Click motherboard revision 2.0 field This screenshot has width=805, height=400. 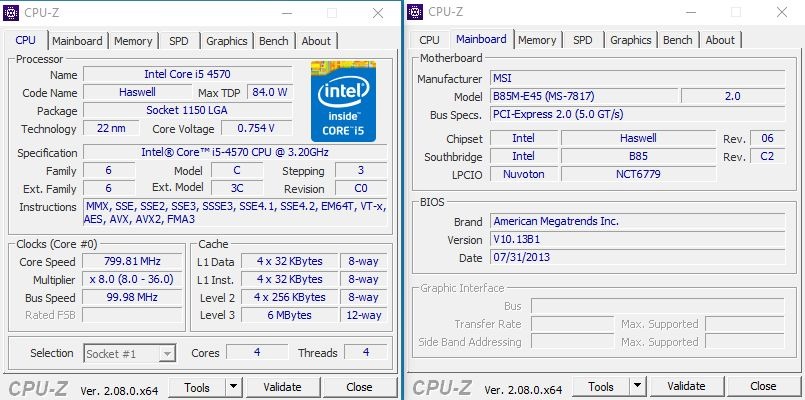click(x=733, y=96)
